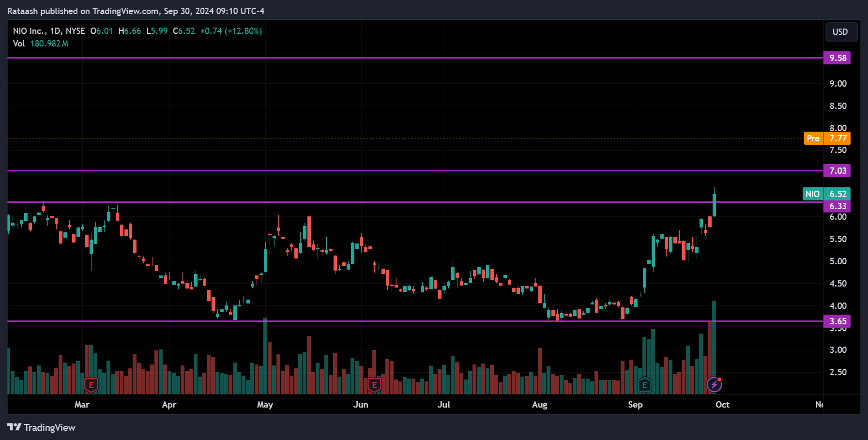Click the H6.66 high value in legend
This screenshot has height=440, width=868.
tap(130, 31)
